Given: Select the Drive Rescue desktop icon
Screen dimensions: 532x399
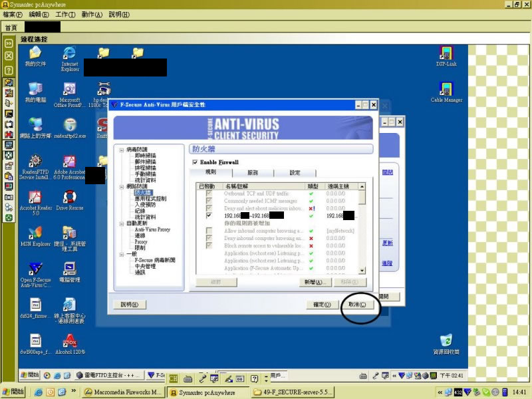Looking at the screenshot, I should 70,200.
